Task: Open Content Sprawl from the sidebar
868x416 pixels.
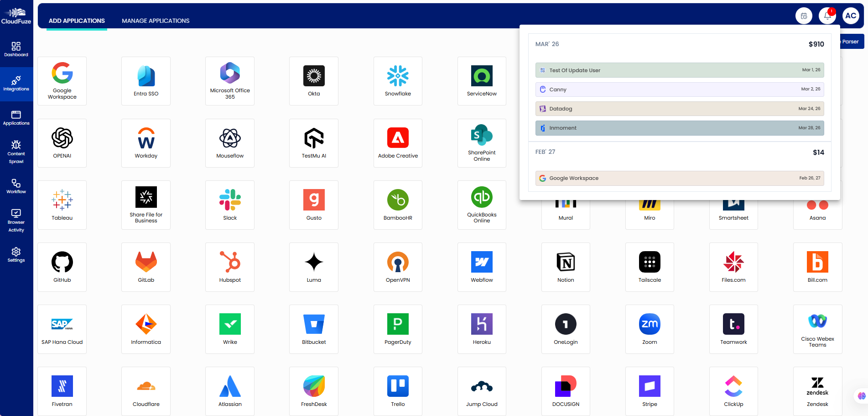Action: [x=16, y=152]
